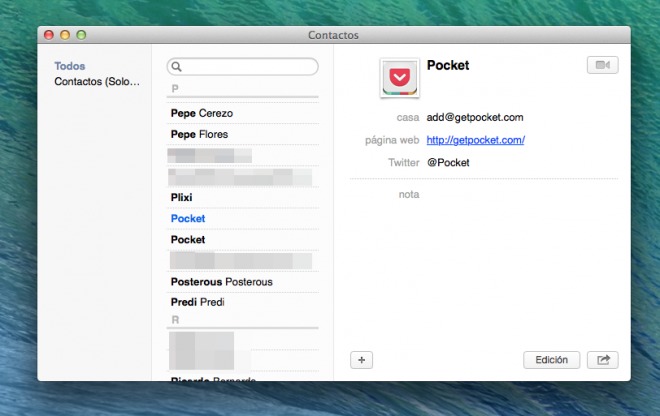Zoom Contactos window with green button
The width and height of the screenshot is (660, 416).
pyautogui.click(x=81, y=35)
